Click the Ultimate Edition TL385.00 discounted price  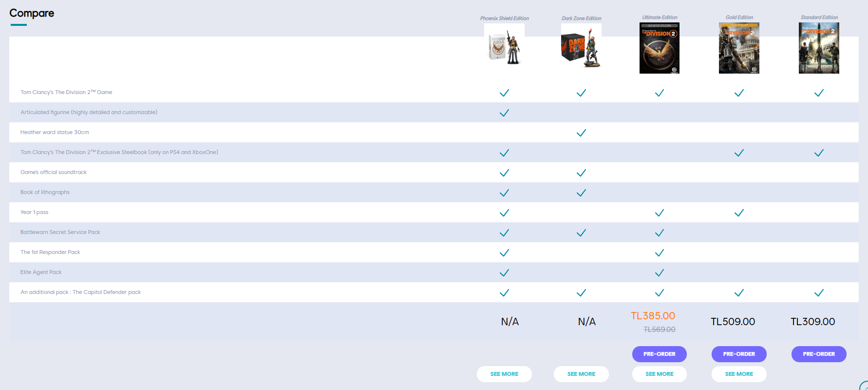point(653,316)
